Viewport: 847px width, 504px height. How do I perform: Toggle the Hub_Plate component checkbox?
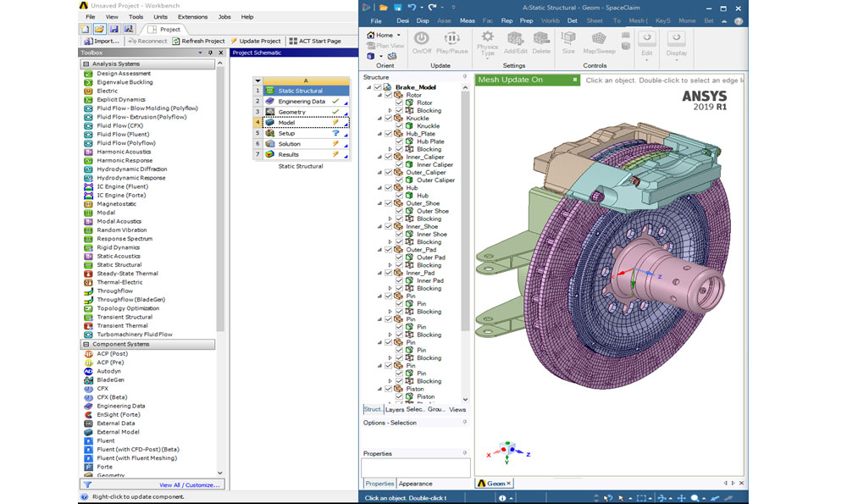coord(389,134)
